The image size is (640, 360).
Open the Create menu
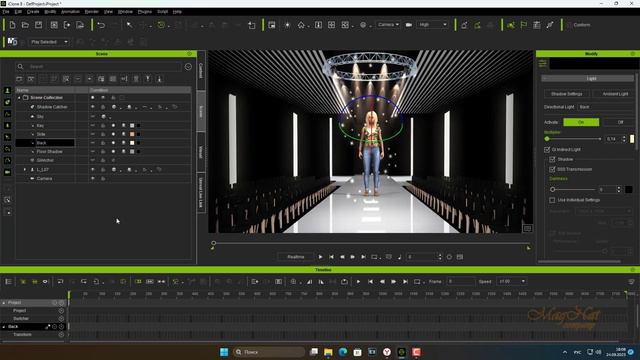coord(33,12)
